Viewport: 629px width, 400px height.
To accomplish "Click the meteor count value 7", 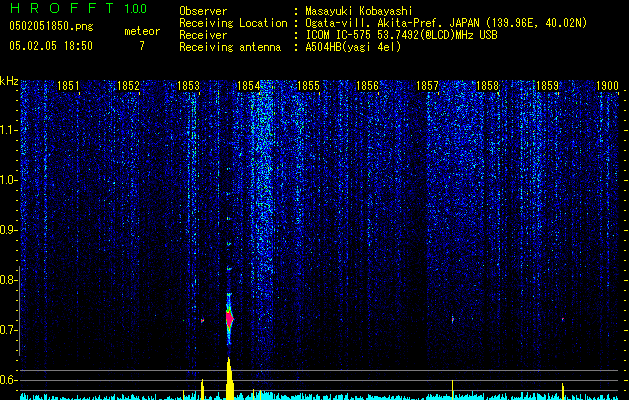I will [142, 46].
